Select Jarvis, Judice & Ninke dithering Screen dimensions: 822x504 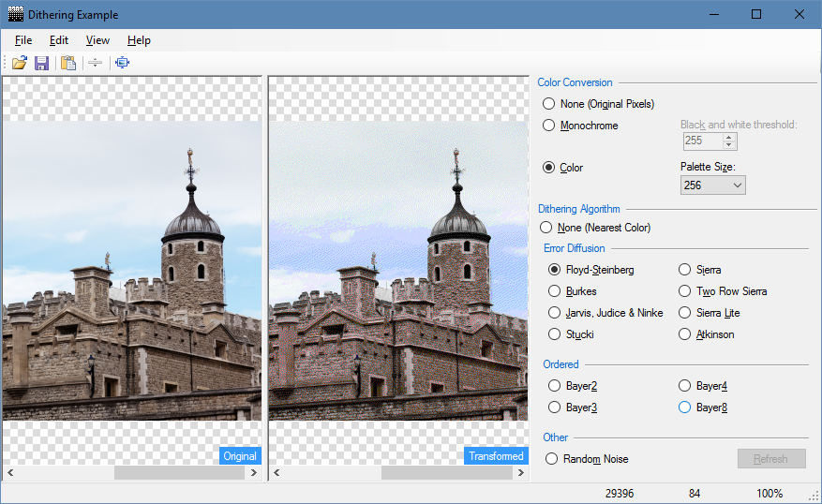click(605, 313)
